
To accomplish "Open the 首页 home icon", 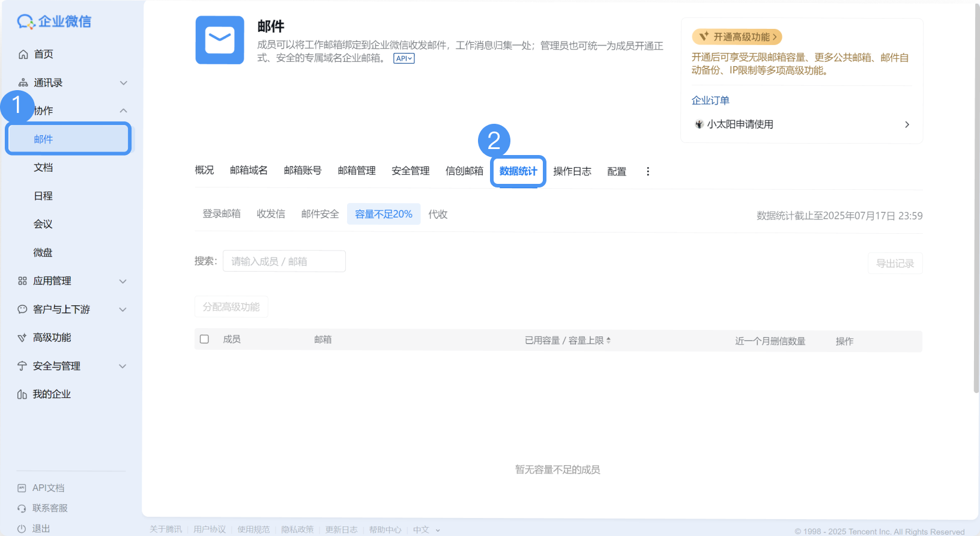I will click(23, 54).
